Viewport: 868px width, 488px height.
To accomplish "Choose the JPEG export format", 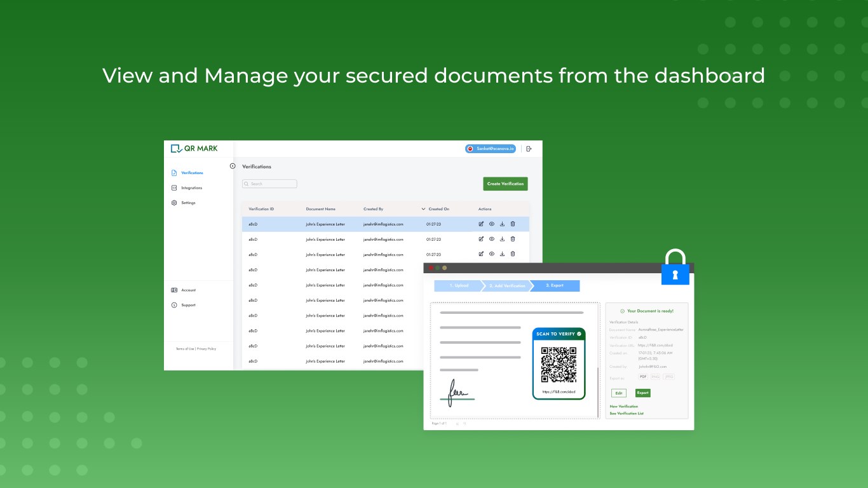I will coord(668,377).
